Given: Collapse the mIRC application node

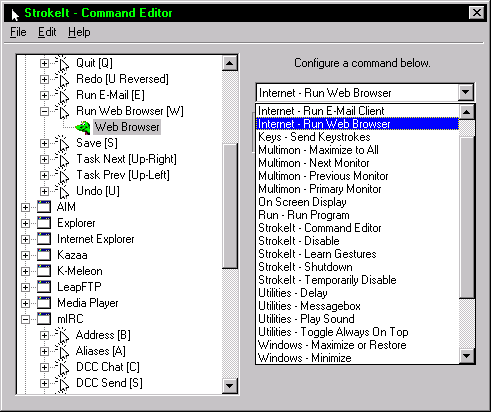Looking at the screenshot, I should (25, 319).
